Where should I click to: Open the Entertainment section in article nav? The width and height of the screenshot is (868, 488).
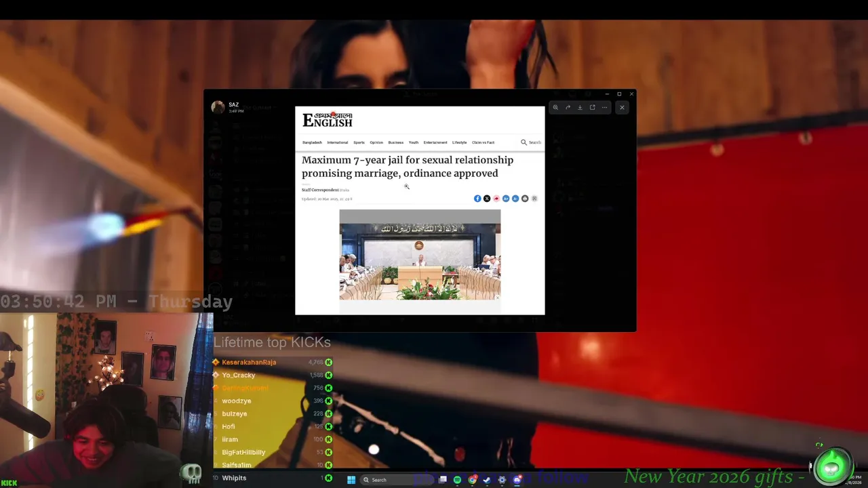pos(435,142)
